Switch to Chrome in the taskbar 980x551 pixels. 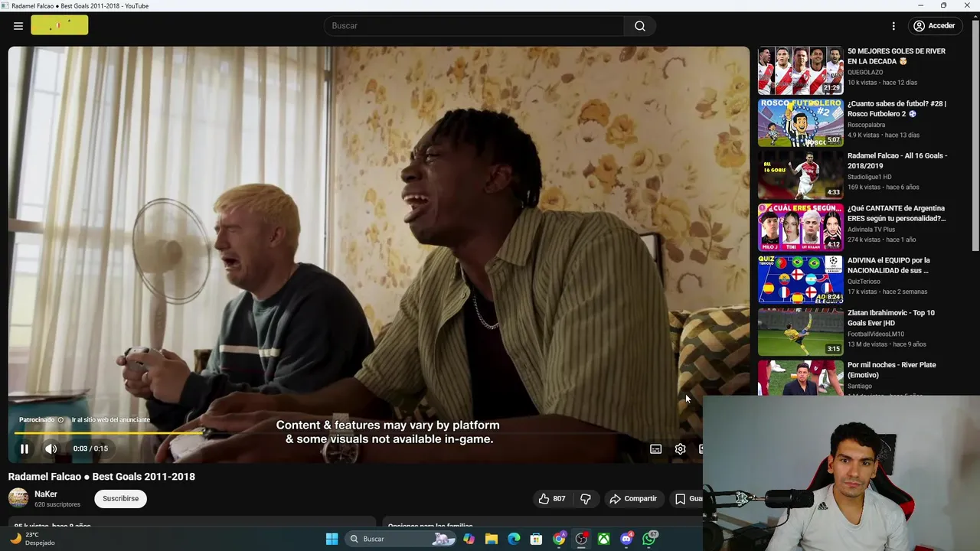click(x=559, y=540)
